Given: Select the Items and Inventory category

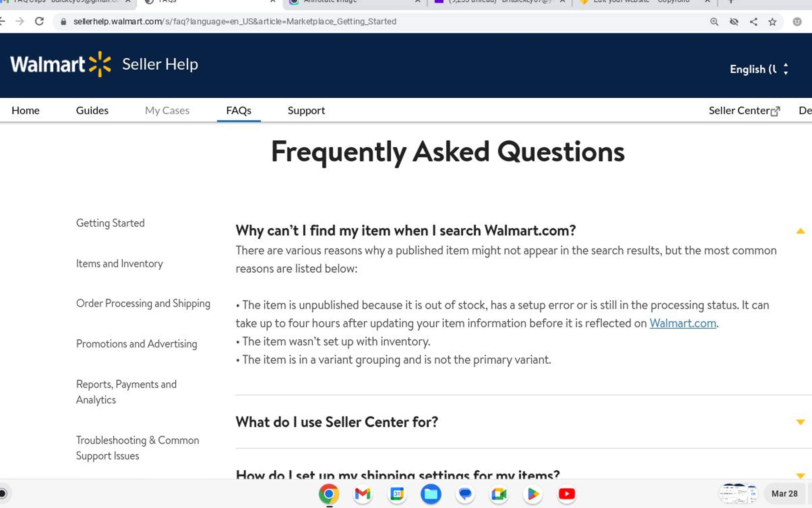Looking at the screenshot, I should click(119, 263).
